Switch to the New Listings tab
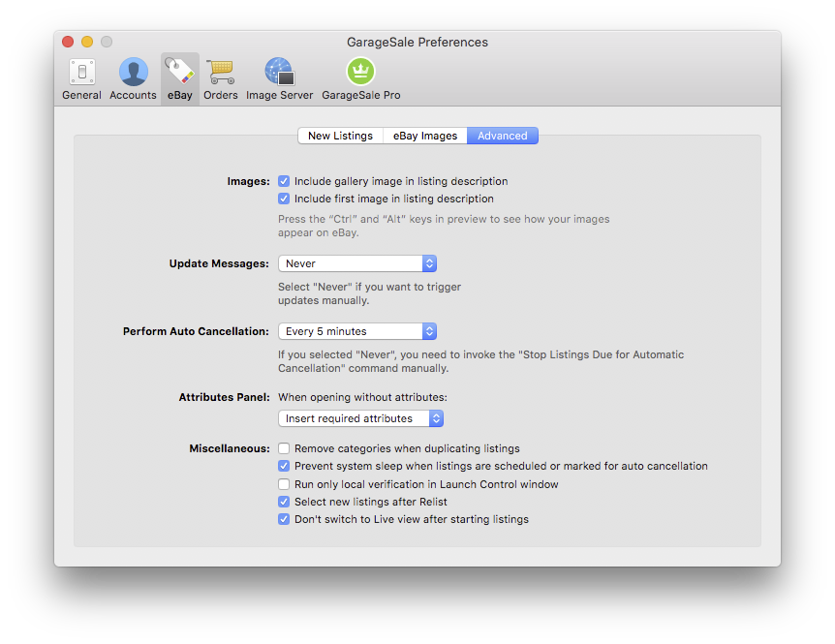This screenshot has height=644, width=835. [x=340, y=136]
